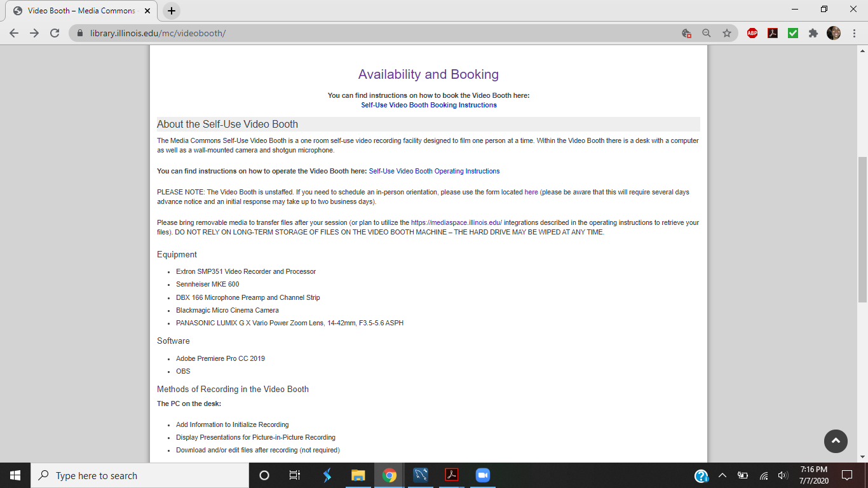Screen dimensions: 868x488
Task: Click "Display Presentations for Picture-in-Picture Recording"
Action: click(x=255, y=437)
